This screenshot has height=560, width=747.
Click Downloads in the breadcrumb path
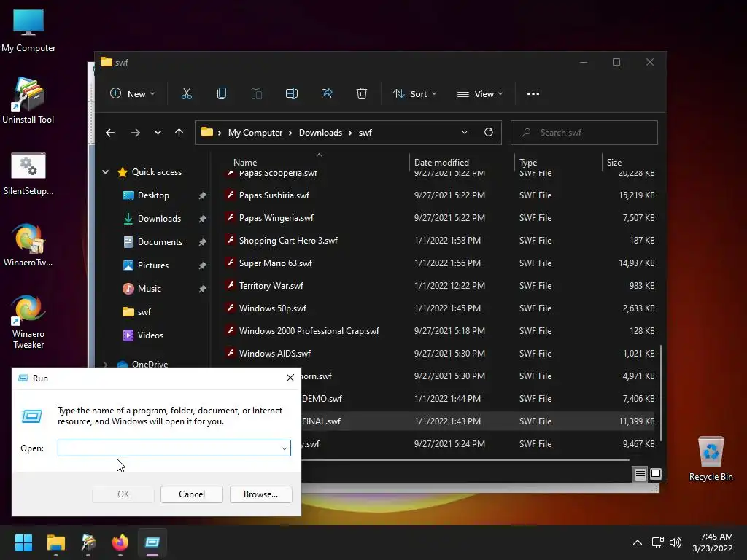coord(320,133)
